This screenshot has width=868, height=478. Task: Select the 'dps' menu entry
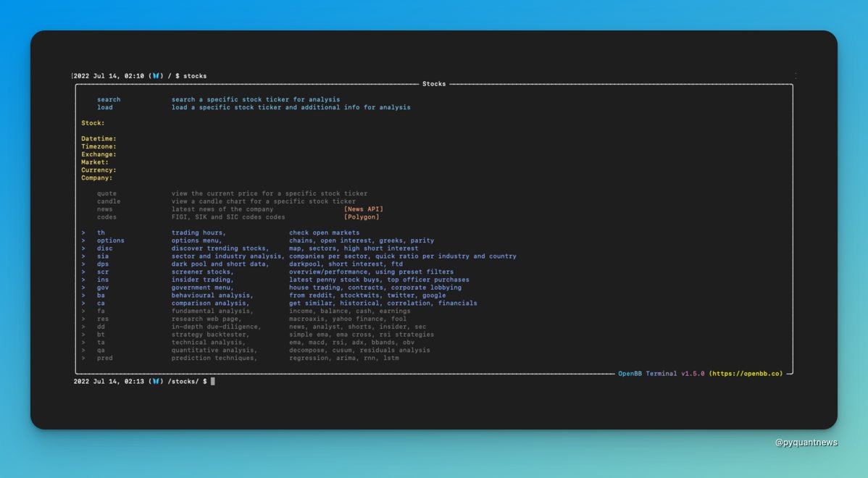tap(103, 264)
